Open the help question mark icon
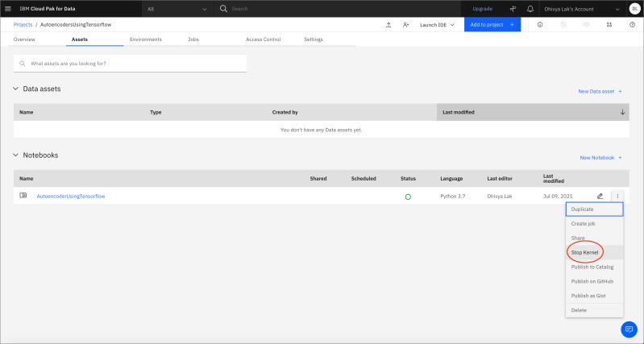 [x=632, y=25]
